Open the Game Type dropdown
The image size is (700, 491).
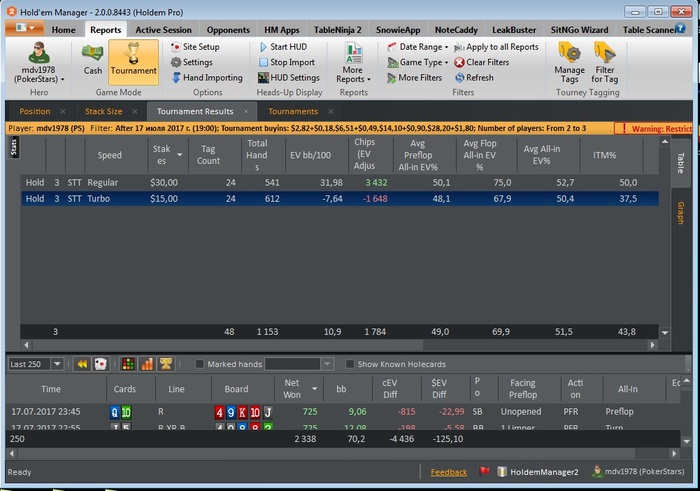pyautogui.click(x=417, y=62)
